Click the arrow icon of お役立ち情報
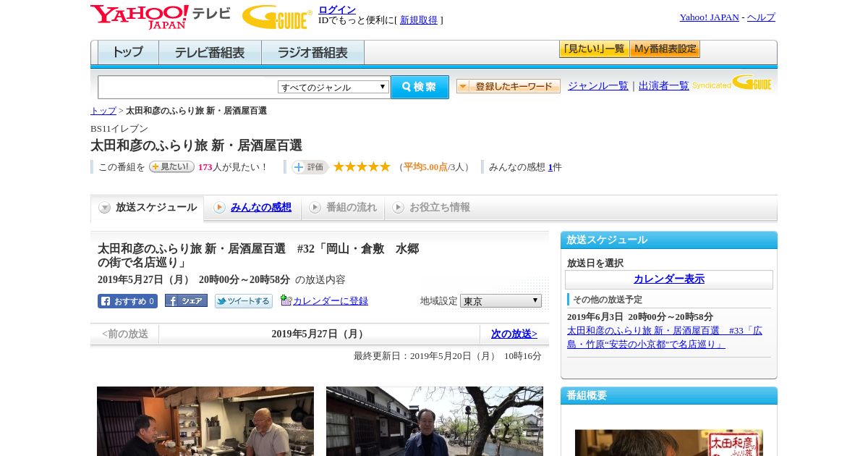Viewport: 868px width, 456px height. [398, 208]
